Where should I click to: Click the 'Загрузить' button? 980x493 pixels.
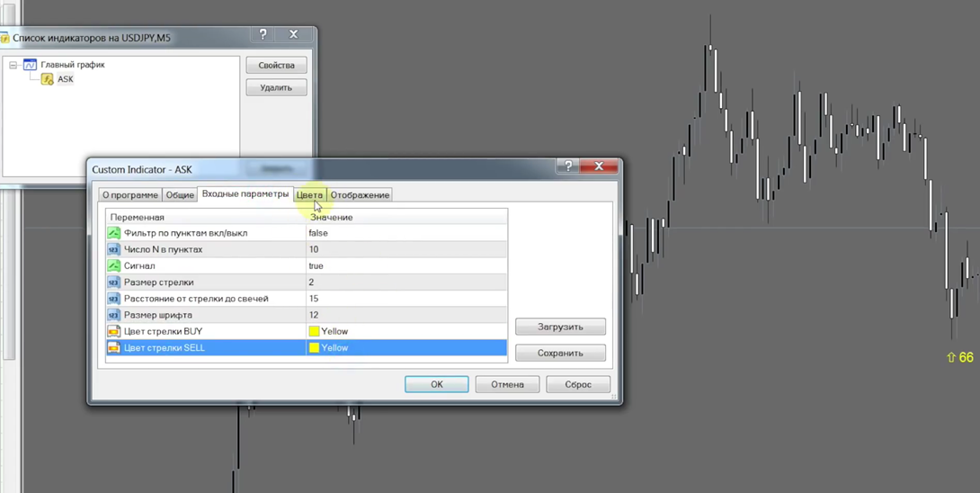click(x=560, y=327)
